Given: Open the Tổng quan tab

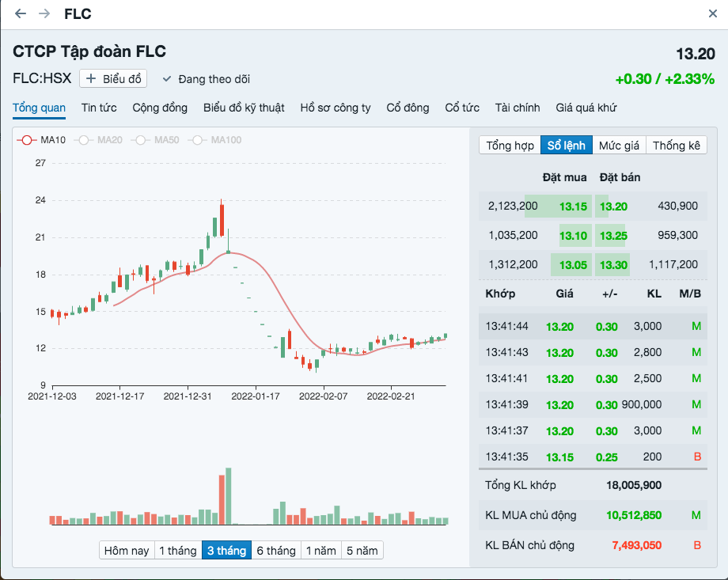Looking at the screenshot, I should [x=39, y=108].
